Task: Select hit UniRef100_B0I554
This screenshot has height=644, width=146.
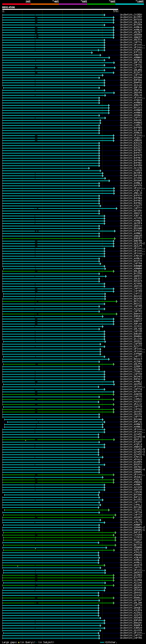Action: 131,25
